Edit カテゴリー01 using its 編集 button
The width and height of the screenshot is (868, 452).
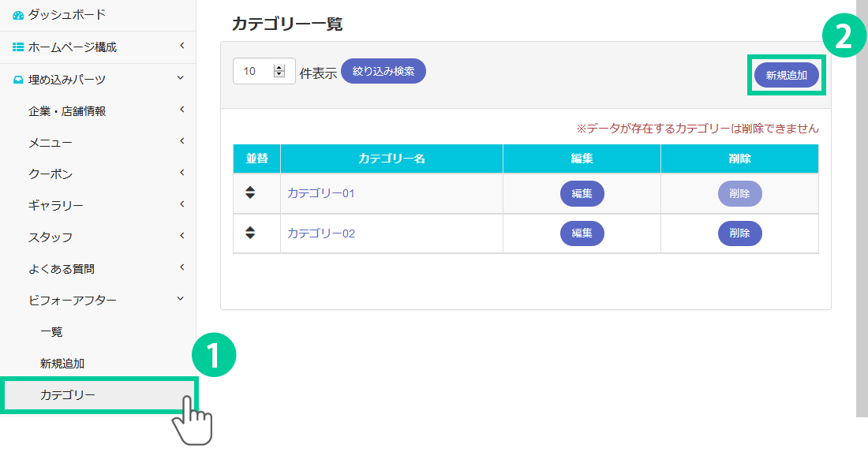coord(582,193)
